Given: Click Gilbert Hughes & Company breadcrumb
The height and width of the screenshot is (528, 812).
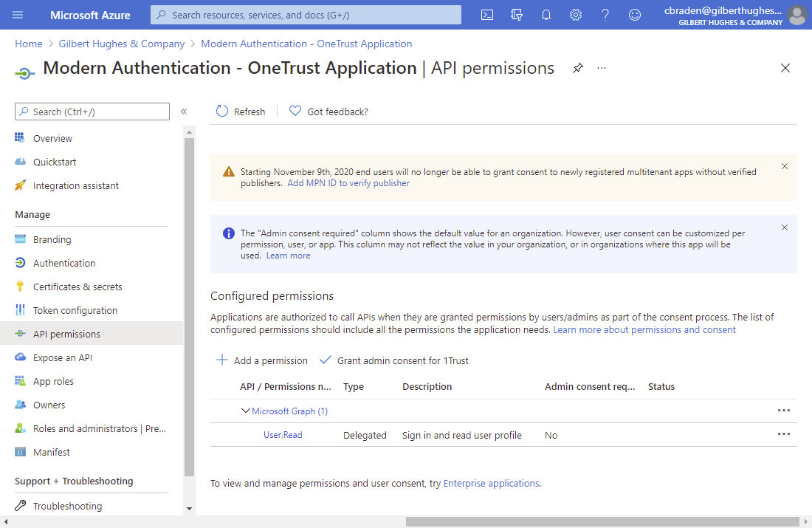Looking at the screenshot, I should point(122,44).
